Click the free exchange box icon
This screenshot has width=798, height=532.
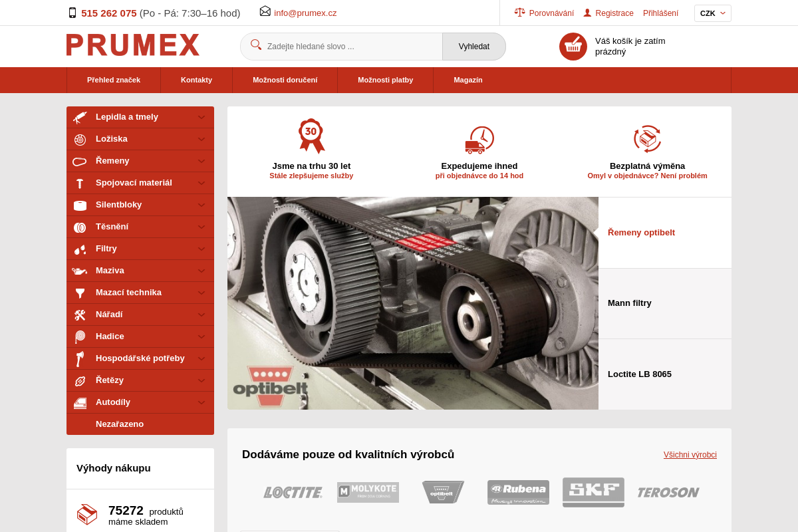tap(647, 138)
